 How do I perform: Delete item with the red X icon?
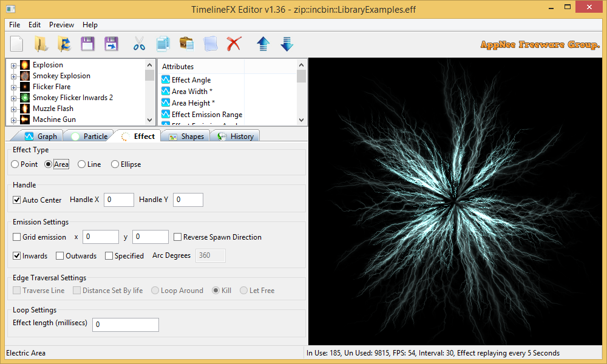234,44
